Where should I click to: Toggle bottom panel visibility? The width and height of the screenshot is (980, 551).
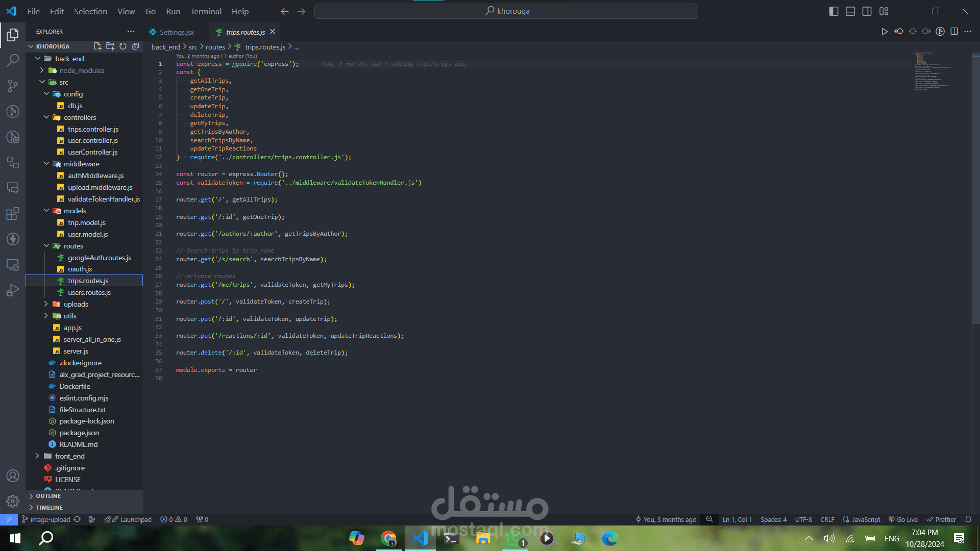[850, 11]
